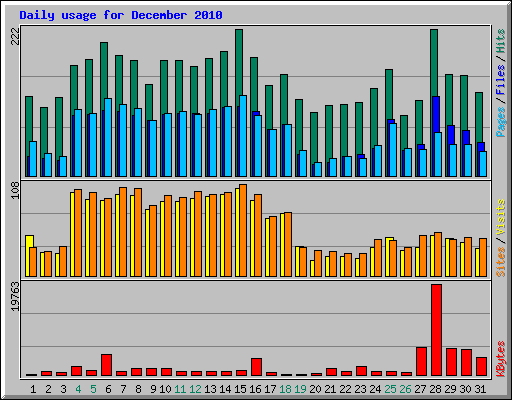
Task: Select green weekend day label '4'
Action: click(78, 389)
